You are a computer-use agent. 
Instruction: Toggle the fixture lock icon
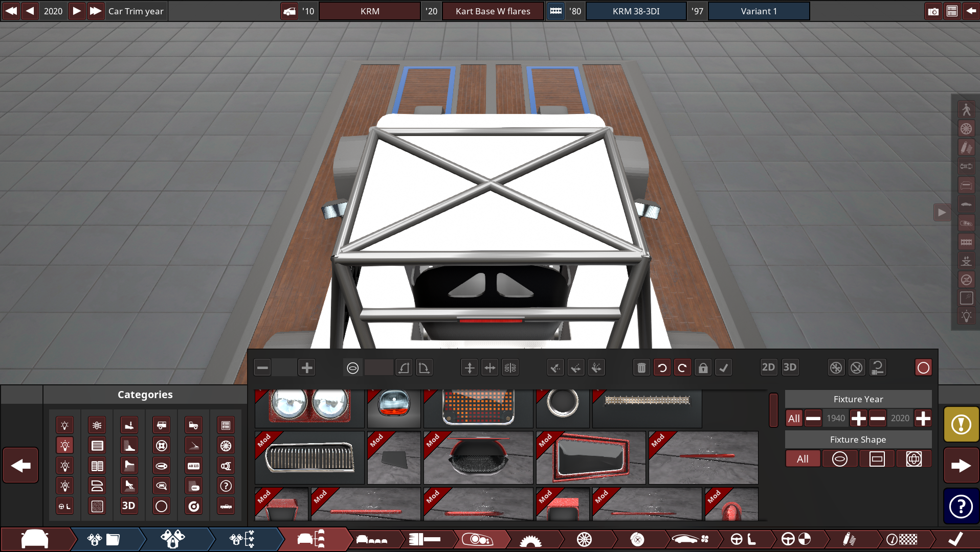click(x=703, y=367)
